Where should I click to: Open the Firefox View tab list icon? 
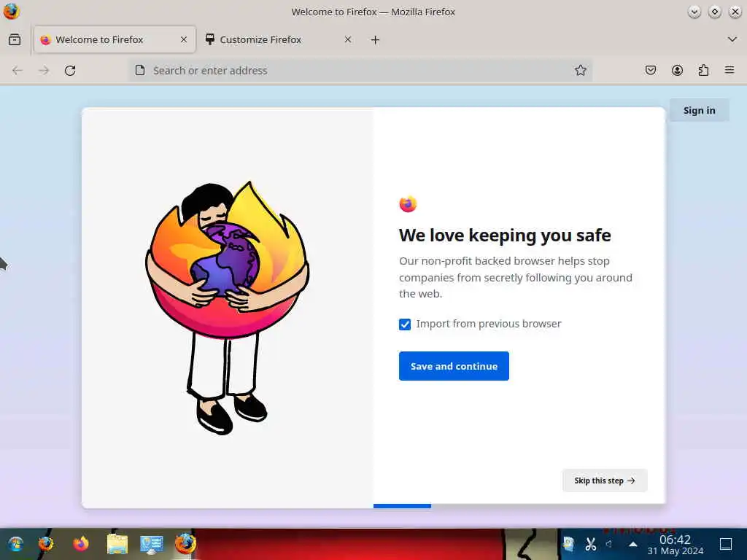tap(15, 39)
